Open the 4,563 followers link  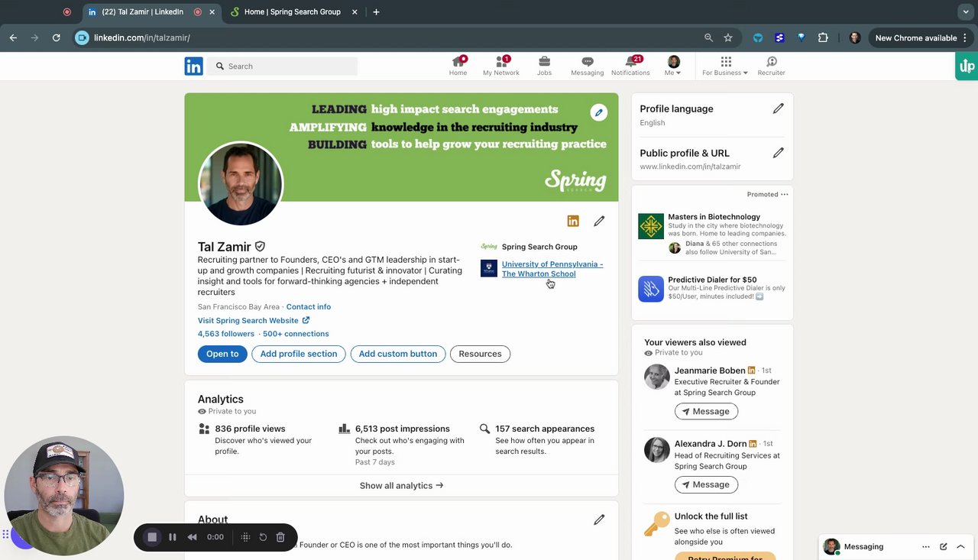[226, 334]
